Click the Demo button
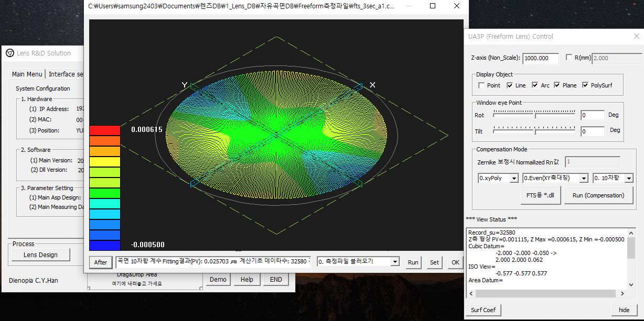644x321 pixels. pos(218,280)
